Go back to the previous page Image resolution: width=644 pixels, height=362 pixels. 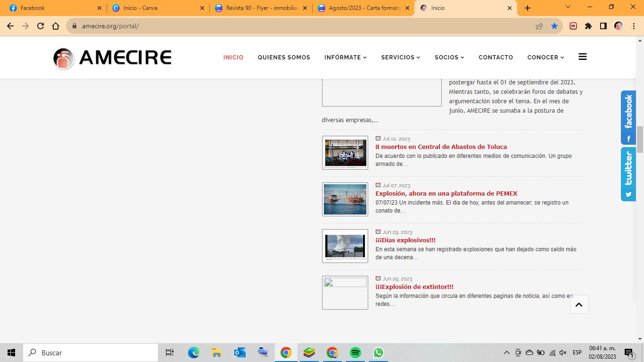click(x=10, y=26)
